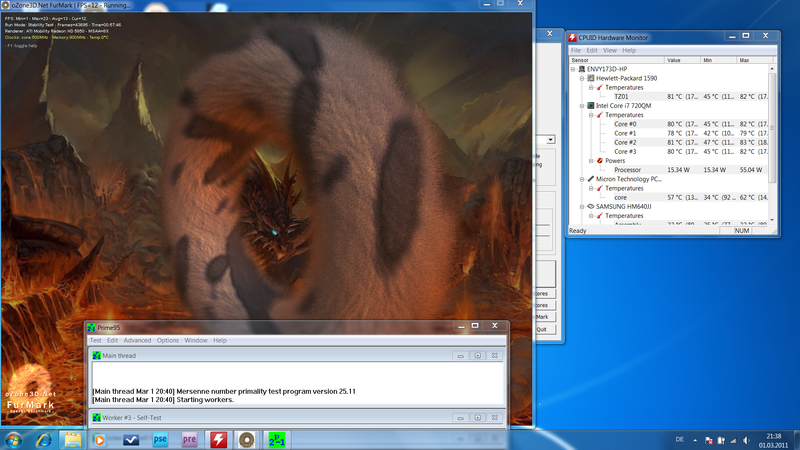800x450 pixels.
Task: Launch Premiere Elements 'pre' taskbar icon
Action: coord(189,439)
